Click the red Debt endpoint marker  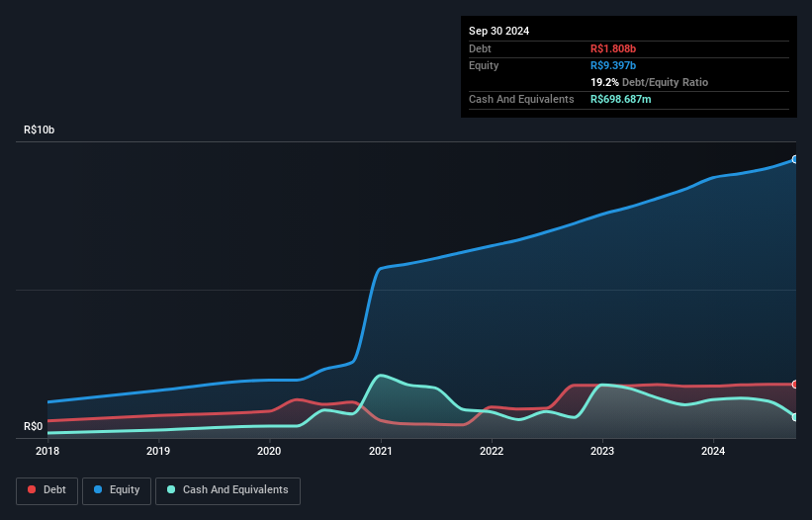(795, 385)
